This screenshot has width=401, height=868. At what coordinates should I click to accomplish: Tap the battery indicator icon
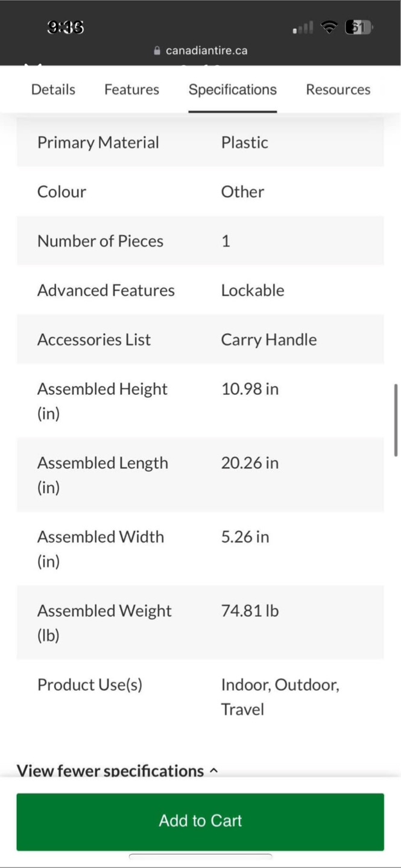[359, 27]
